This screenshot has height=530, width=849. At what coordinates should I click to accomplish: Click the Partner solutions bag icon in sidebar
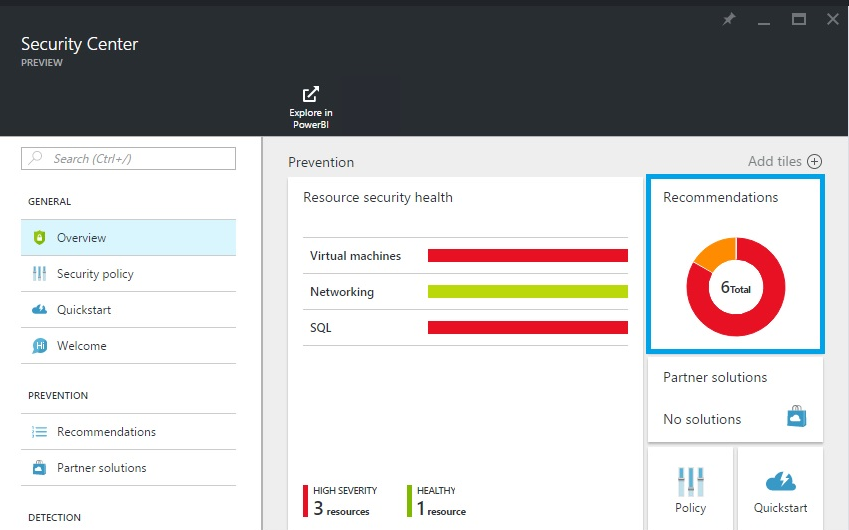(40, 468)
